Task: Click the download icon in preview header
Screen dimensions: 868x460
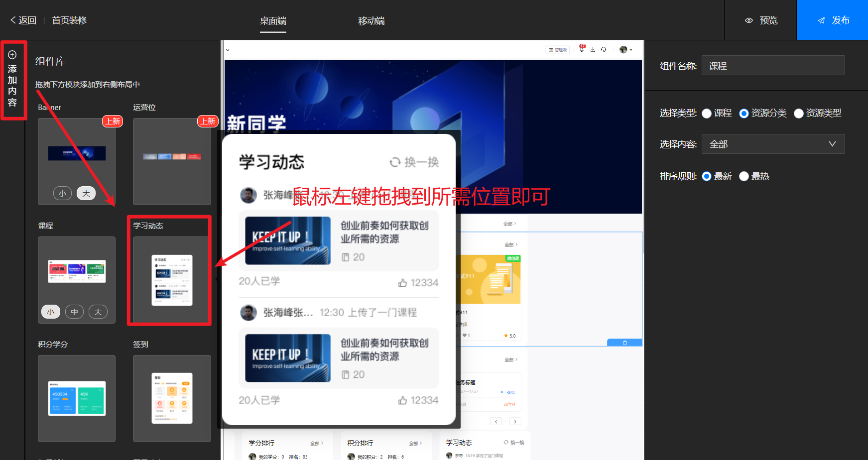Action: coord(593,50)
